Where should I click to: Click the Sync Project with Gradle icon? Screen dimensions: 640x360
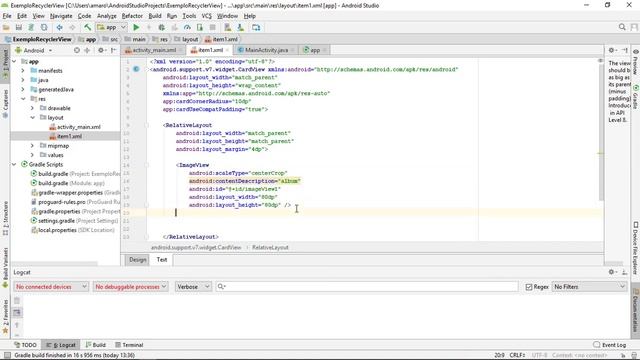[31, 27]
